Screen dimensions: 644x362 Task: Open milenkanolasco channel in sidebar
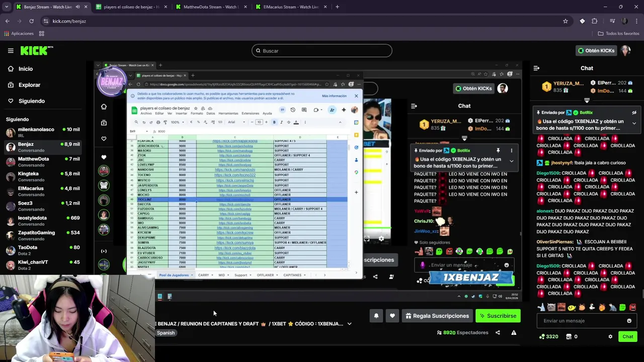click(43, 132)
